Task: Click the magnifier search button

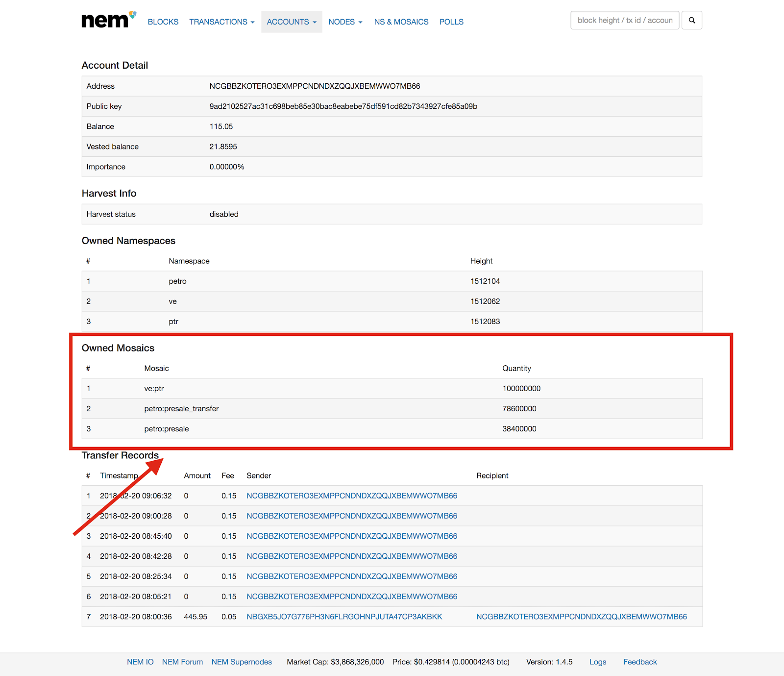Action: [x=691, y=21]
